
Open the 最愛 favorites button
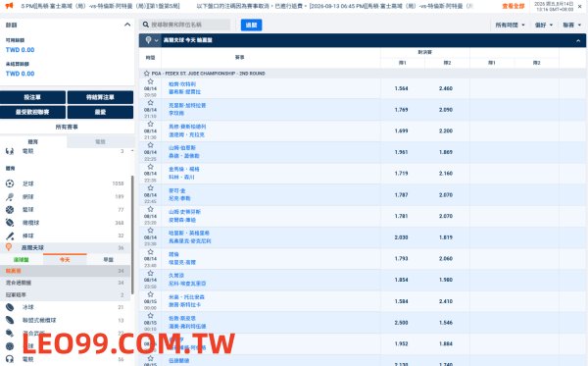(x=100, y=112)
